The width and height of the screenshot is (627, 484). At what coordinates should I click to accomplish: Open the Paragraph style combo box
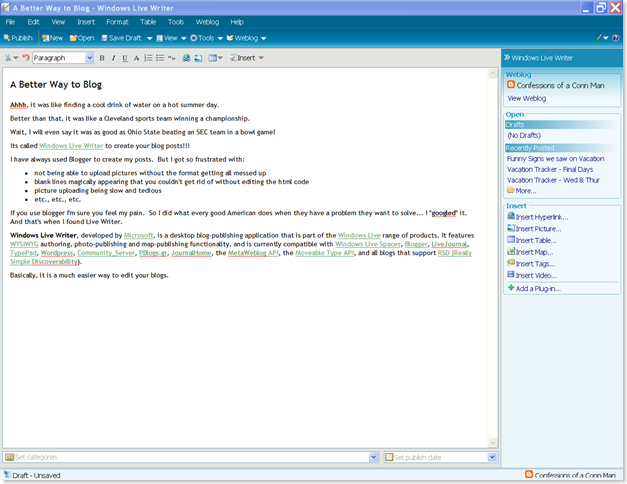63,58
